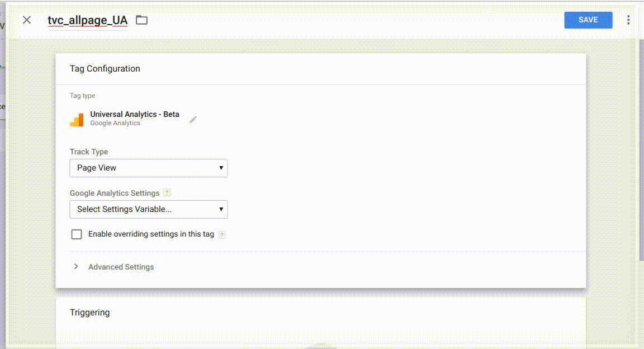Open the three-dot more actions menu

coord(628,20)
